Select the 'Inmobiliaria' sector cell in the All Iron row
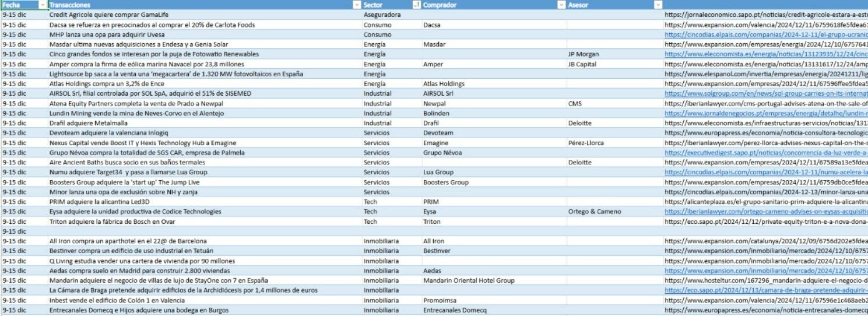This screenshot has width=868, height=316. pos(392,241)
